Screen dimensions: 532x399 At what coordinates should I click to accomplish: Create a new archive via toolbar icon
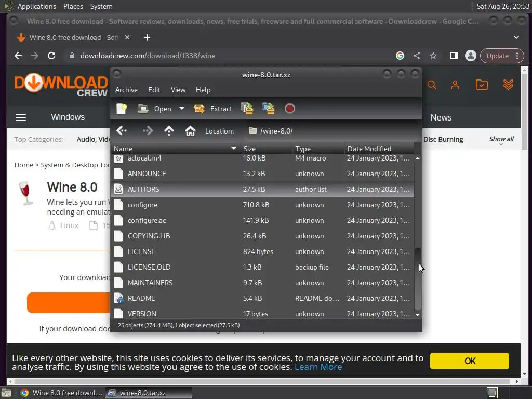tap(122, 109)
